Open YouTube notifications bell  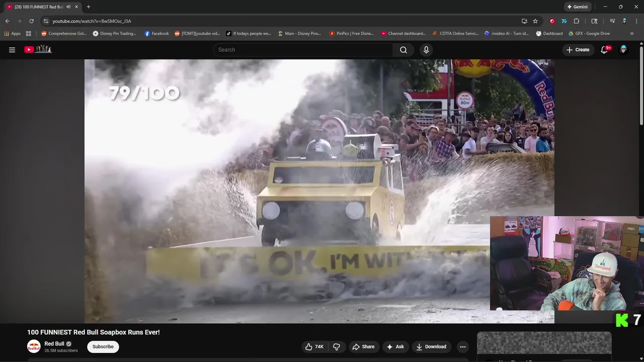click(x=605, y=50)
